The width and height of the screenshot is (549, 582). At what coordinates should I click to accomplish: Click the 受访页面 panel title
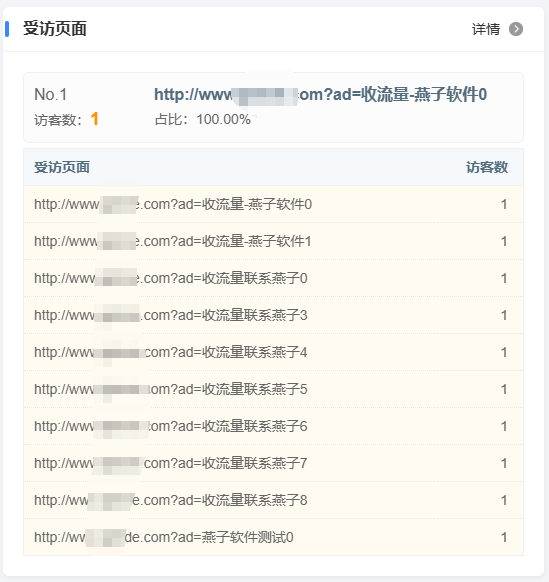[55, 29]
